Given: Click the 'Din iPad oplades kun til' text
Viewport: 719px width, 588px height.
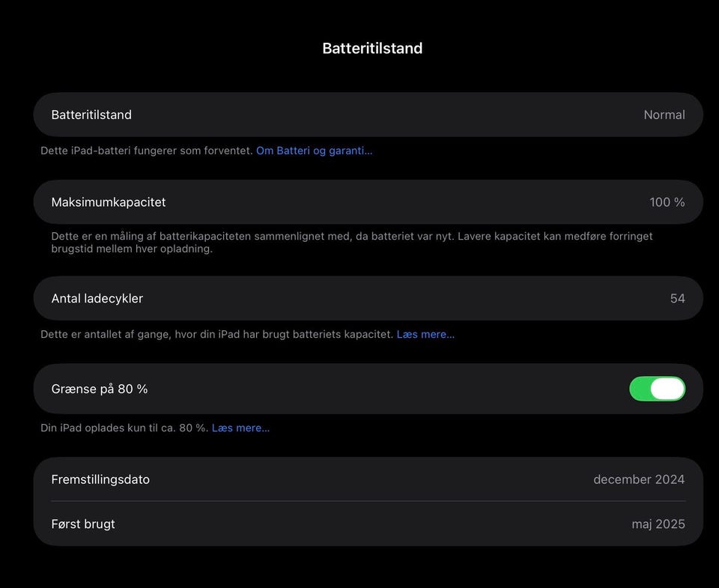Looking at the screenshot, I should (124, 428).
